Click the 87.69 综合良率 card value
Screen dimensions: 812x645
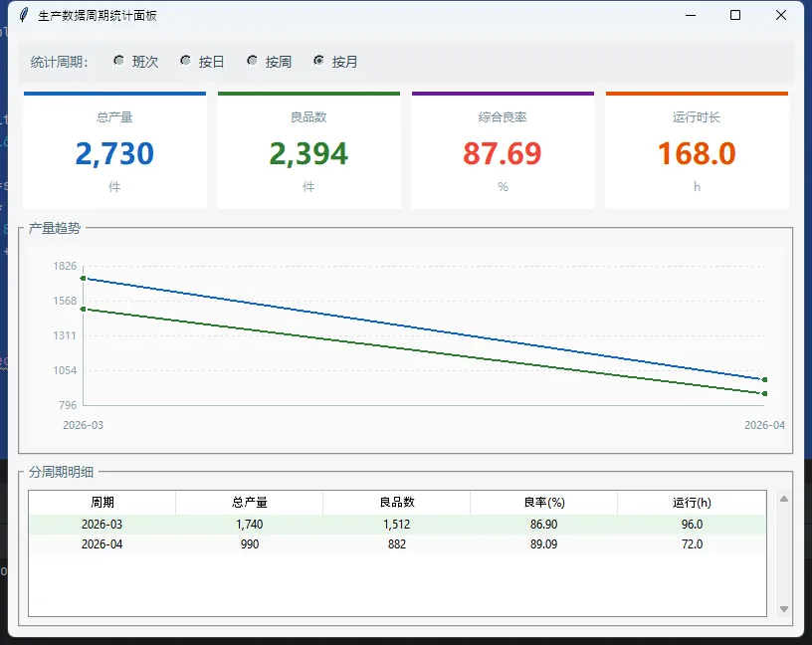point(503,154)
